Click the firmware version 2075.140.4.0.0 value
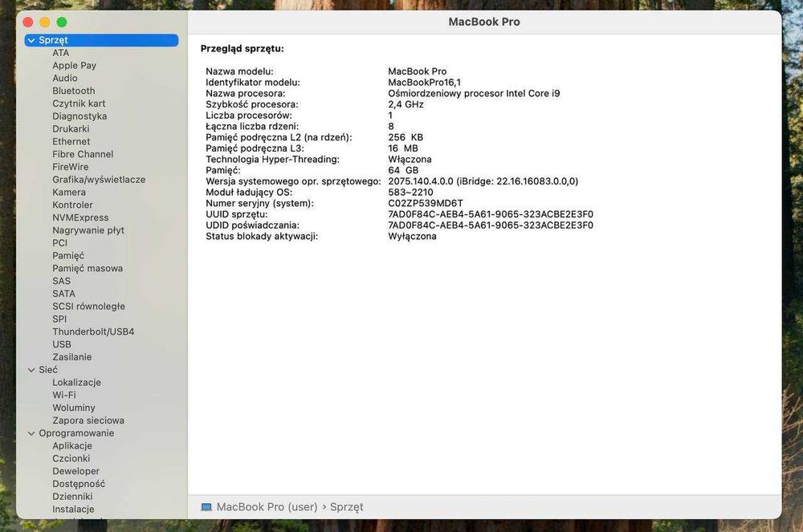Viewport: 803px width, 532px height. click(x=483, y=181)
